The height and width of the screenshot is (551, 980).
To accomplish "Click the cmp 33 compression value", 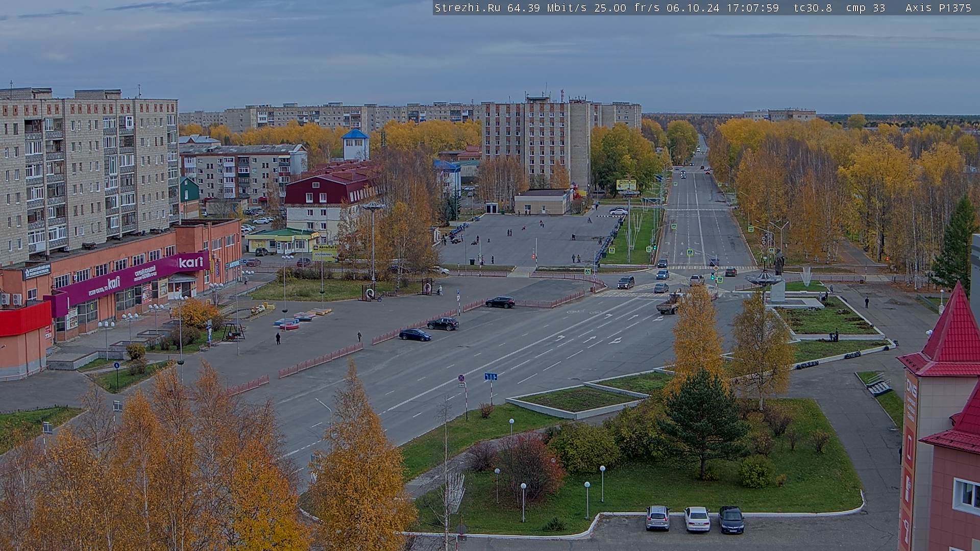I will [x=865, y=8].
